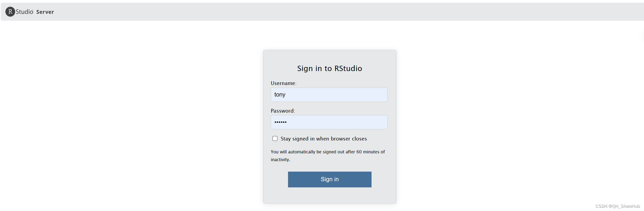Click the Sign in to RStudio heading

coord(330,68)
